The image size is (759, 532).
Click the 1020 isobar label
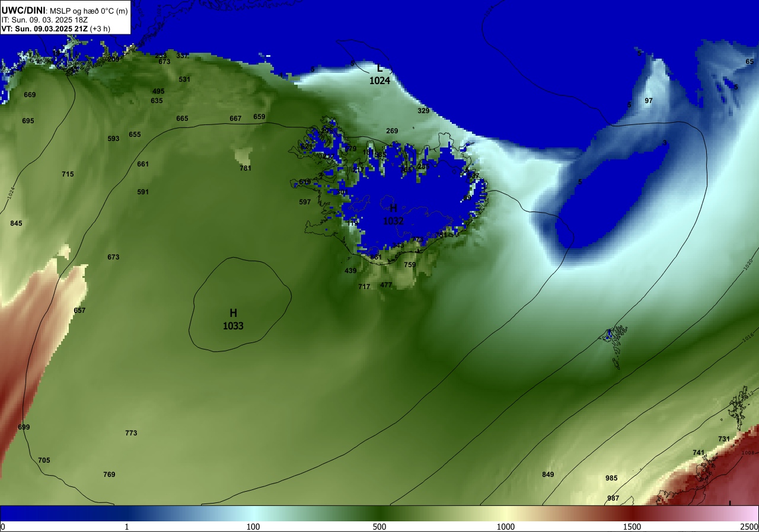pyautogui.click(x=749, y=265)
